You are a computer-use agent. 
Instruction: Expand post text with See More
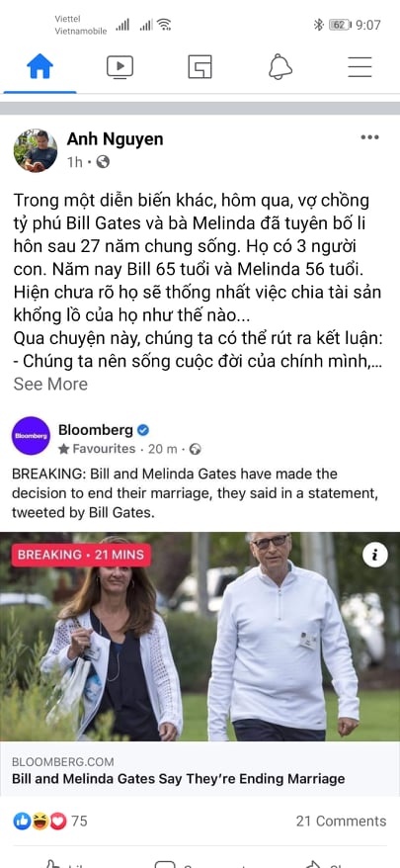(50, 384)
